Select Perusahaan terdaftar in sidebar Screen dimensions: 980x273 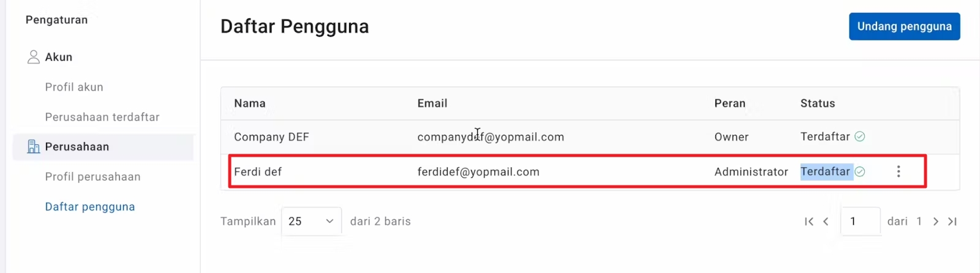coord(102,117)
